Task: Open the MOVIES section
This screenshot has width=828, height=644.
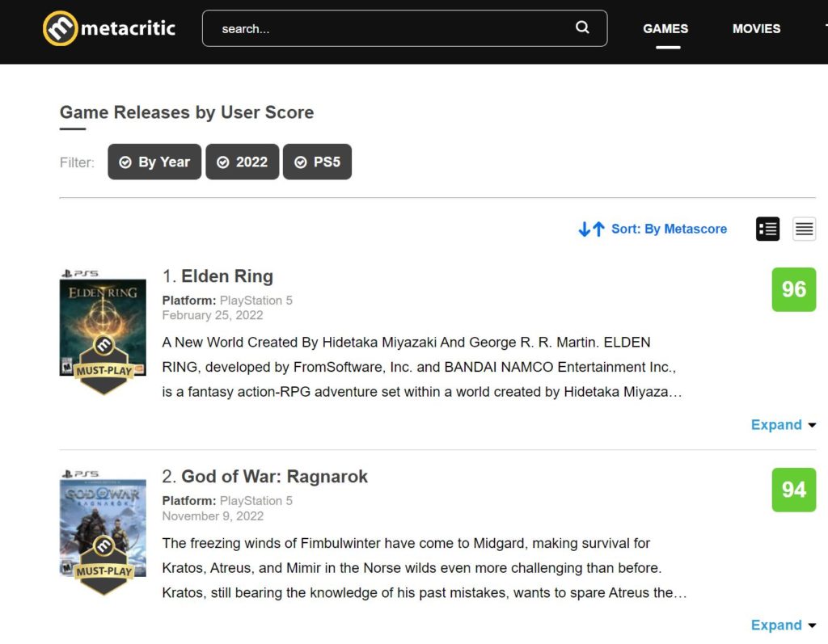Action: pyautogui.click(x=756, y=28)
